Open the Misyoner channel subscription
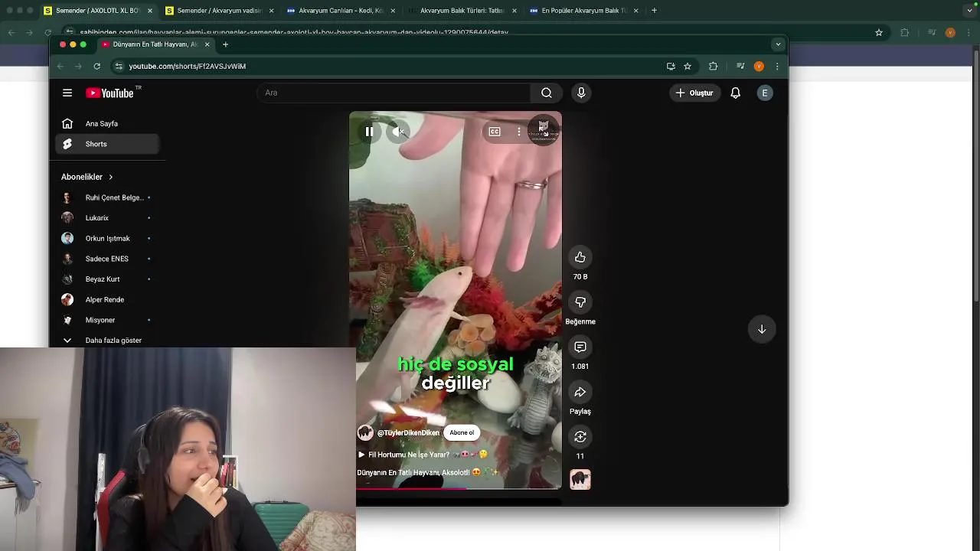 107,320
